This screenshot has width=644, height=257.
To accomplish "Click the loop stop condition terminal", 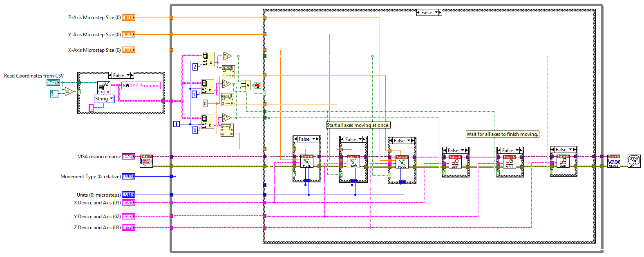I will tap(258, 85).
